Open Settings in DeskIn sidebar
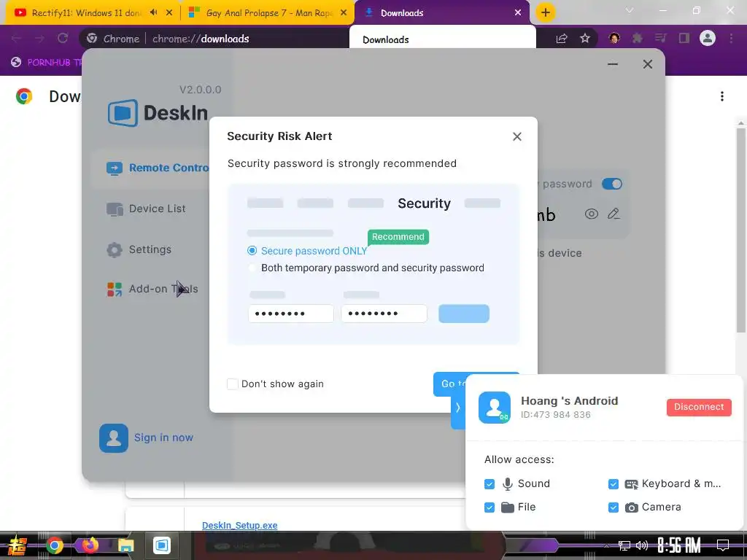Image resolution: width=747 pixels, height=560 pixels. tap(139, 249)
